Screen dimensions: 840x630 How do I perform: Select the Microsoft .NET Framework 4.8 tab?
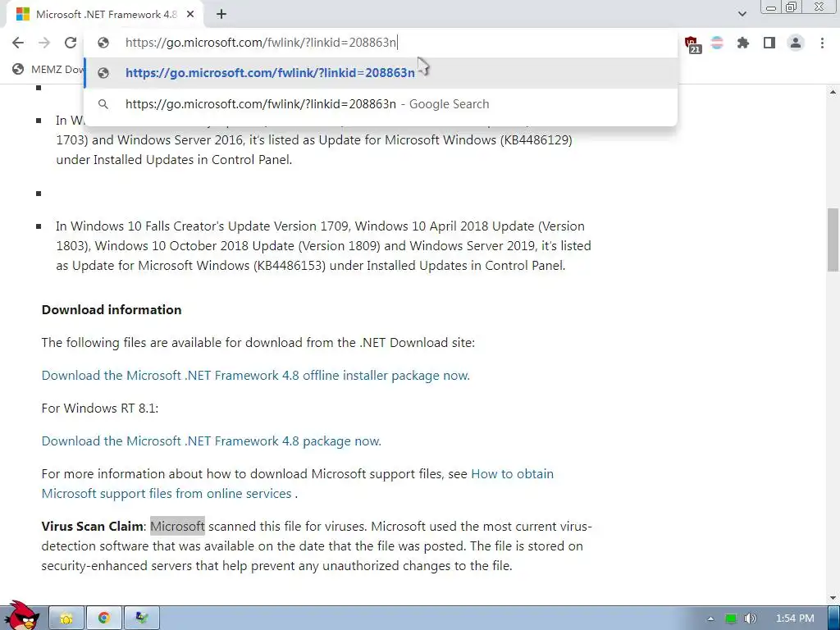click(105, 15)
